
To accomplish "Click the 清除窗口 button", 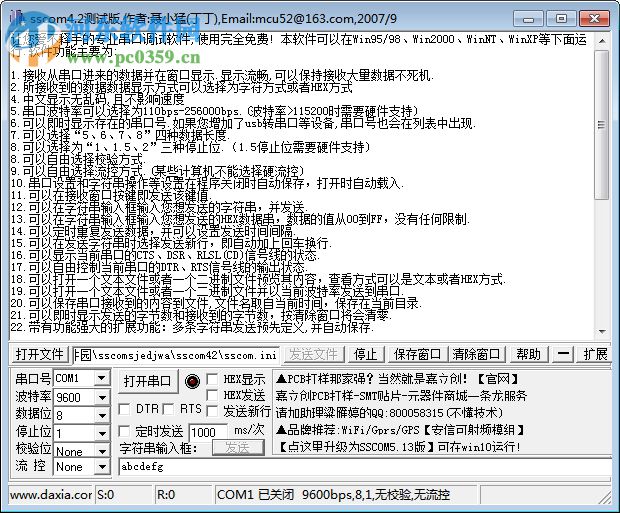I will (476, 354).
